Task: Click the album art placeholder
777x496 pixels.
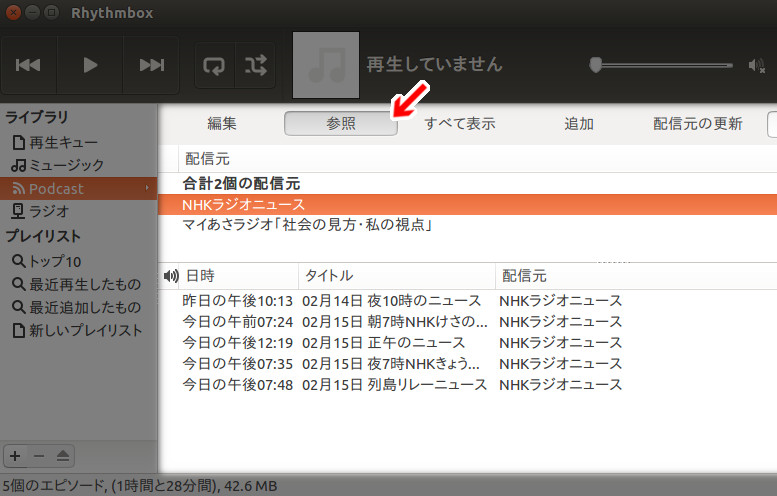Action: (x=326, y=65)
